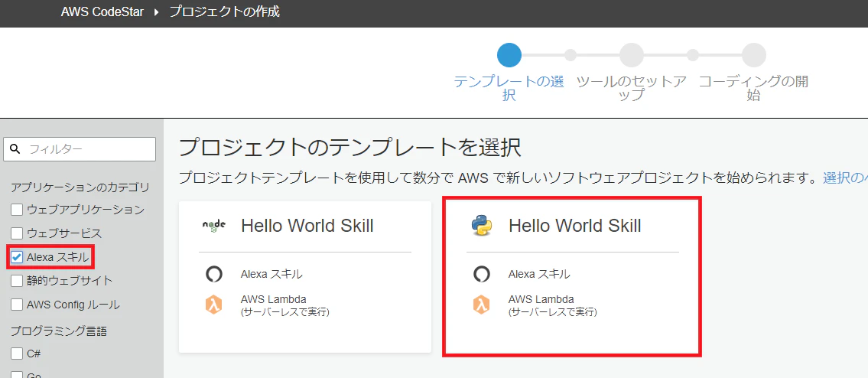
Task: Click Alexa ring icon in Node.js card
Action: click(x=213, y=274)
